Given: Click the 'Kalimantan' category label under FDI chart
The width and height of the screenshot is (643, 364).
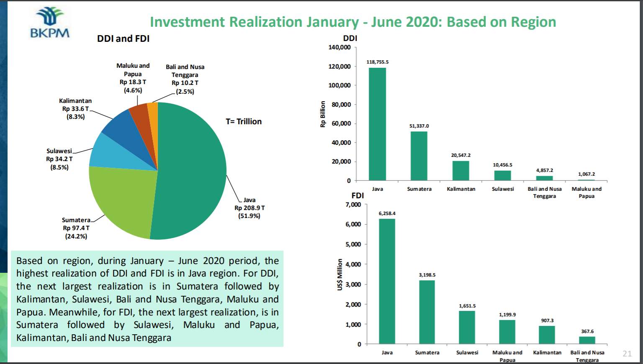Looking at the screenshot, I should 547,353.
